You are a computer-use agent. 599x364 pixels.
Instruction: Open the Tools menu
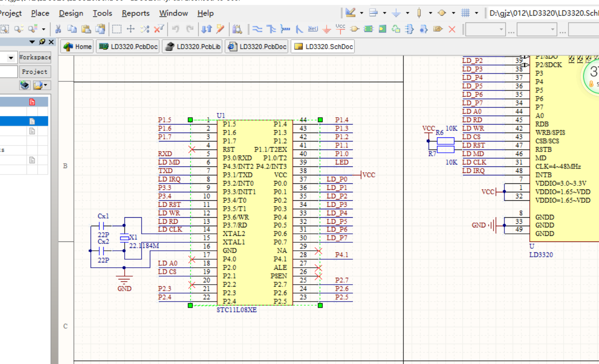pos(102,13)
